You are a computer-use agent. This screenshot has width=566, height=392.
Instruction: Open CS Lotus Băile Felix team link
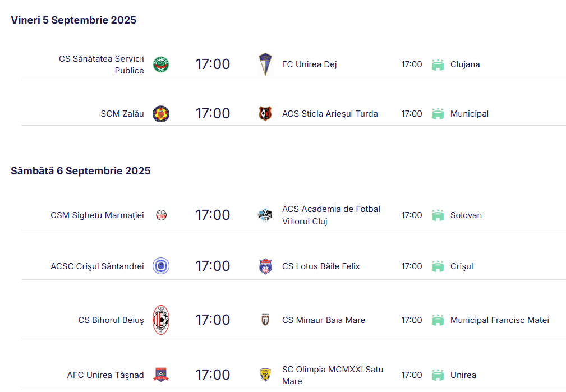point(321,266)
